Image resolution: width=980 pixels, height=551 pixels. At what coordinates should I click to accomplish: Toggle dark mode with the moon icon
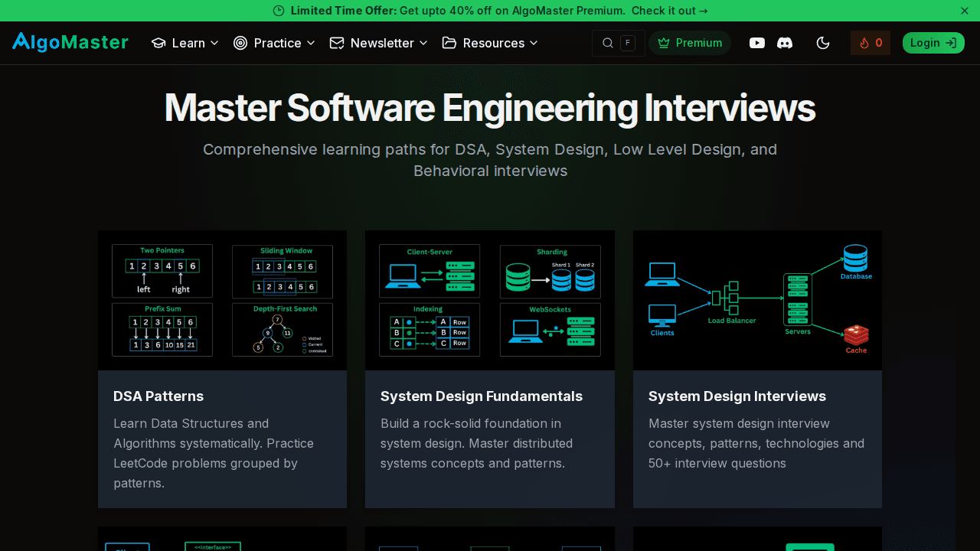823,43
